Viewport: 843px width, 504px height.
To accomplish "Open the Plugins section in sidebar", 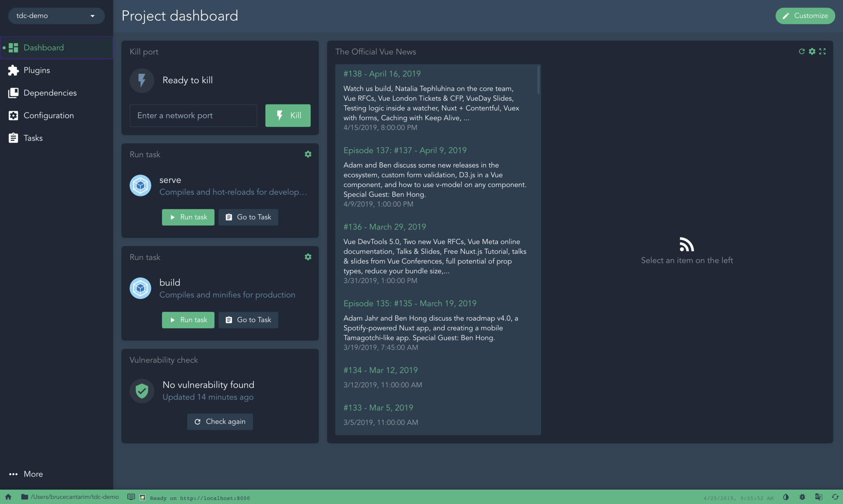I will 36,70.
